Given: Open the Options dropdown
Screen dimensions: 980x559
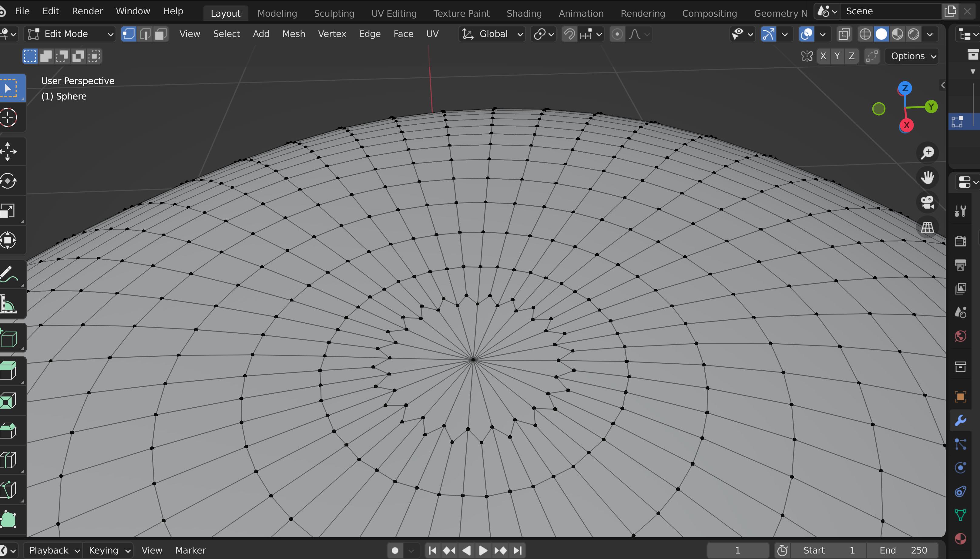Looking at the screenshot, I should (x=912, y=56).
